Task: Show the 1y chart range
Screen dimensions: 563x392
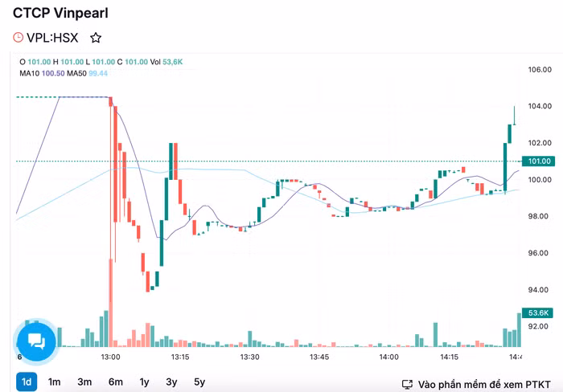Action: (x=144, y=382)
